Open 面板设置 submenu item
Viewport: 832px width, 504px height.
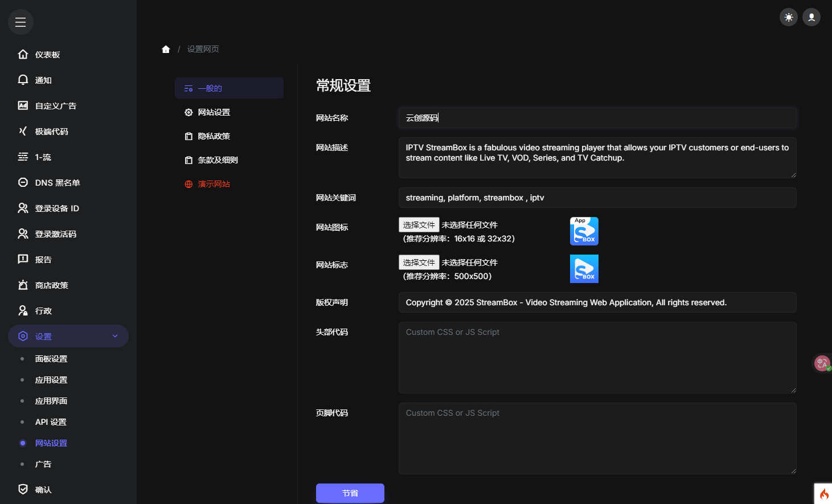click(51, 359)
